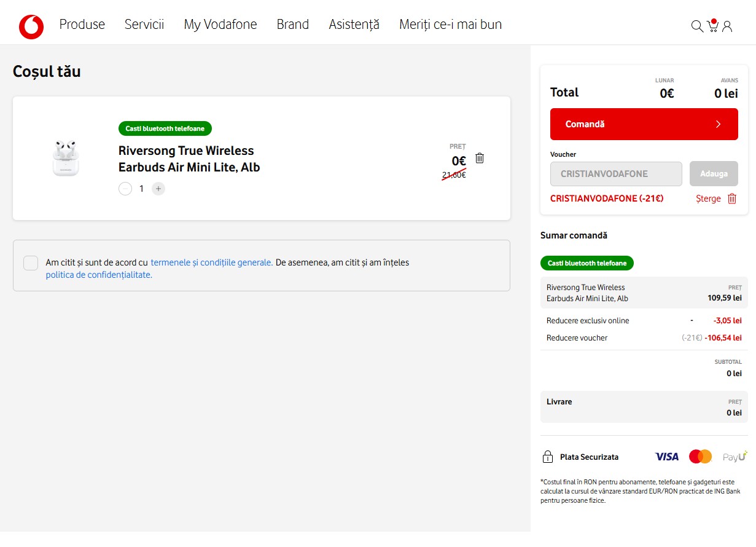This screenshot has width=756, height=547.
Task: Open the Produse menu
Action: pyautogui.click(x=82, y=25)
